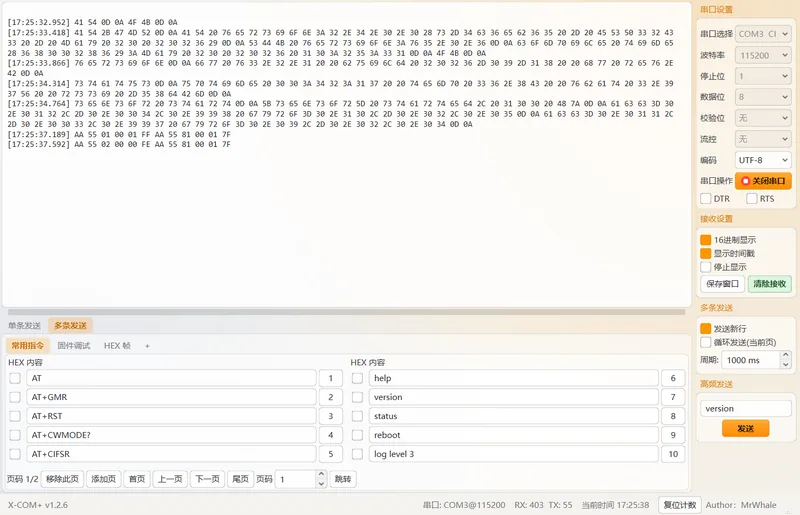The height and width of the screenshot is (515, 800).
Task: Decrease the page number with down arrow
Action: (321, 483)
